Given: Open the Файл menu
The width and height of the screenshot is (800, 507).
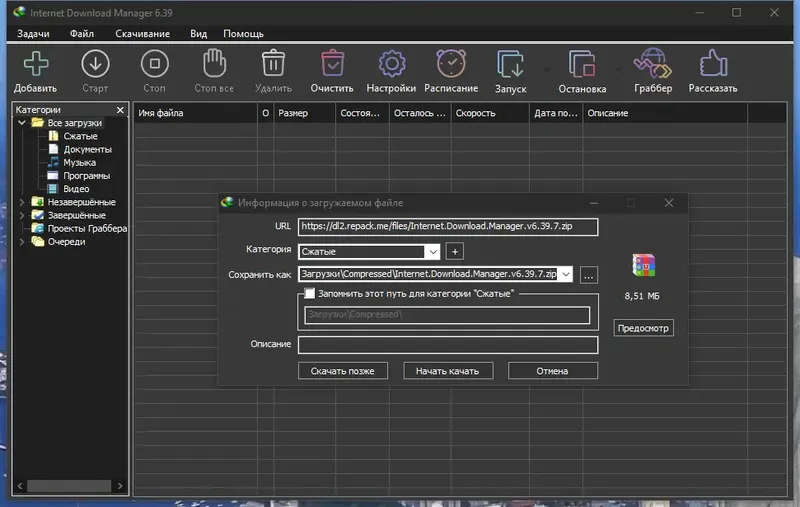Looking at the screenshot, I should [82, 34].
